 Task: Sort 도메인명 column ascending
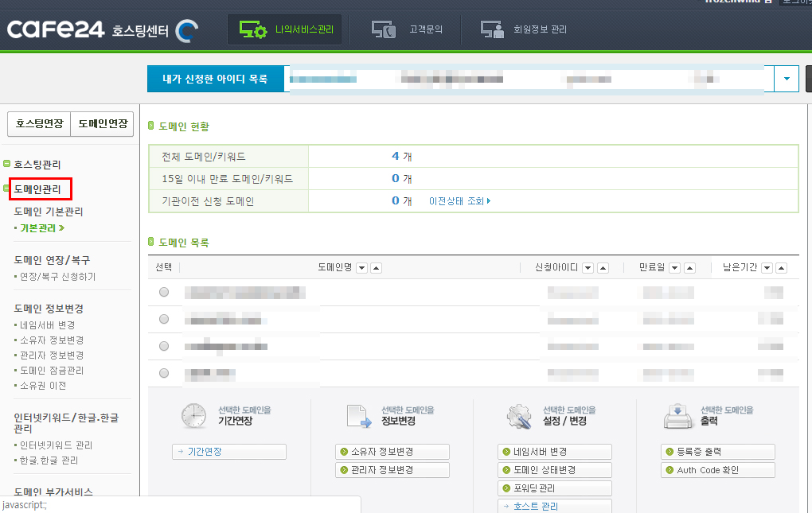377,268
